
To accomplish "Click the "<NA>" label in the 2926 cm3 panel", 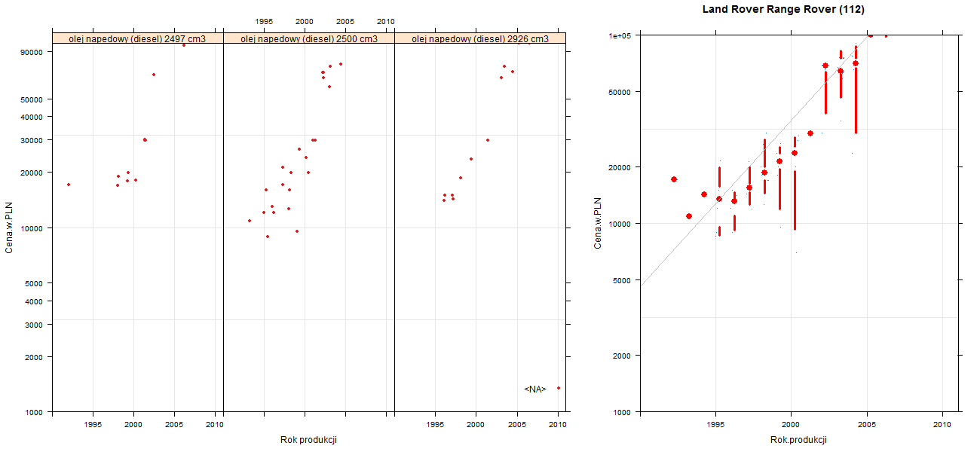I will tap(534, 389).
